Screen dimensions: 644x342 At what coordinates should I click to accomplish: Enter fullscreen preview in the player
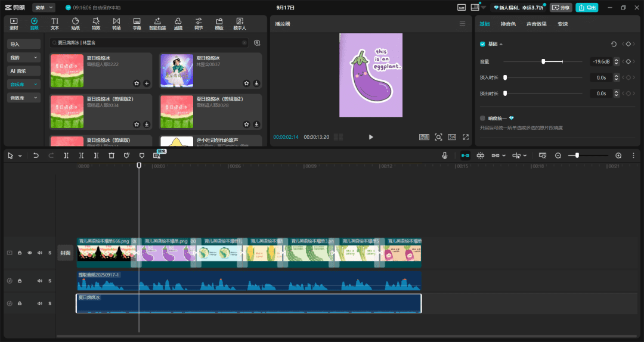click(x=466, y=137)
